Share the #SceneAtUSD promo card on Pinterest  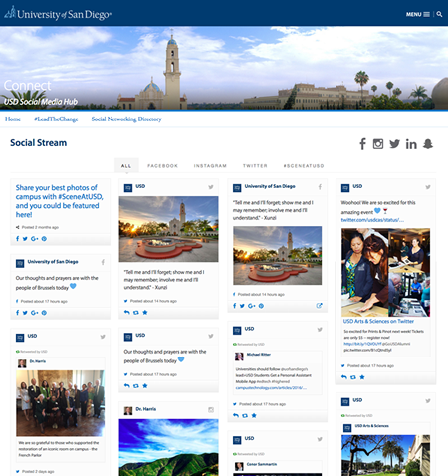[44, 239]
